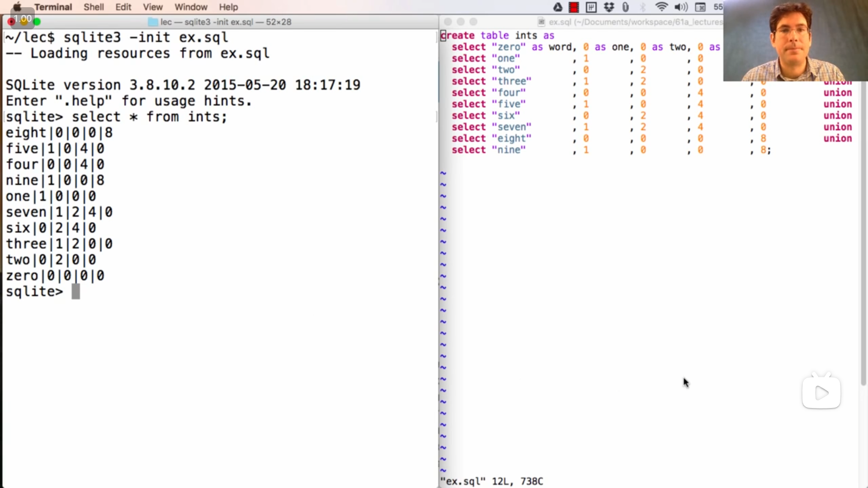
Task: Open the volume control icon
Action: coord(680,7)
